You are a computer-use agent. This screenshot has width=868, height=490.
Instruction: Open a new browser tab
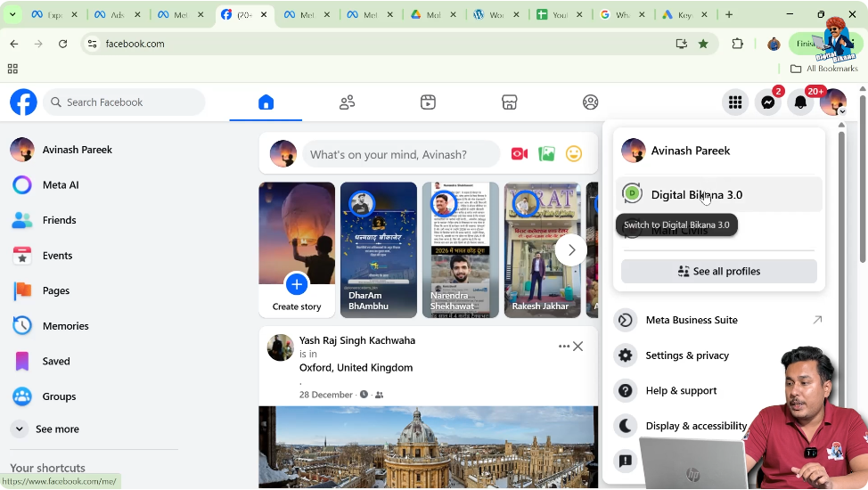point(729,14)
